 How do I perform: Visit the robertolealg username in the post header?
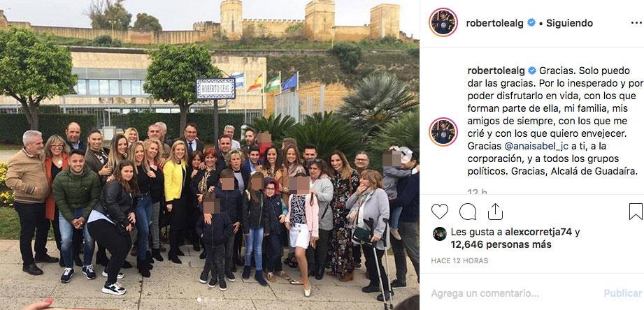tap(494, 23)
